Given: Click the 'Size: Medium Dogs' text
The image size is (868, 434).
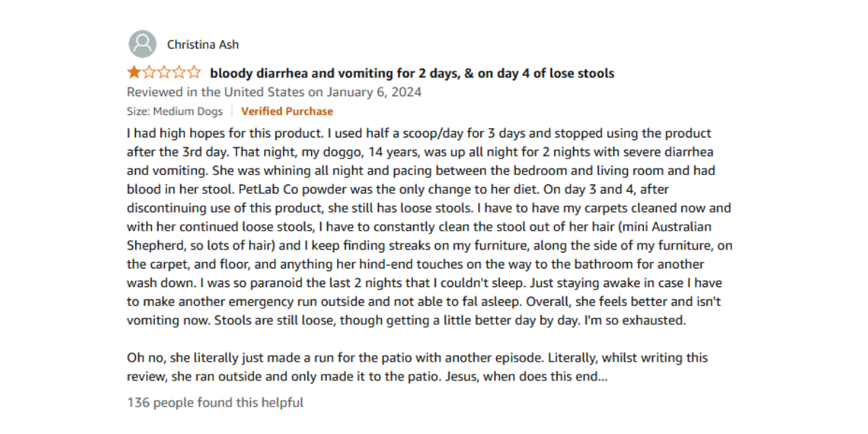Looking at the screenshot, I should click(x=174, y=111).
